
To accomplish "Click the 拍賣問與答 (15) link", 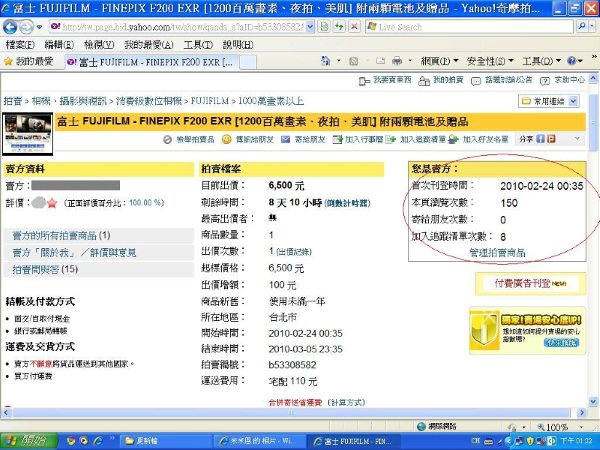I will [x=45, y=269].
